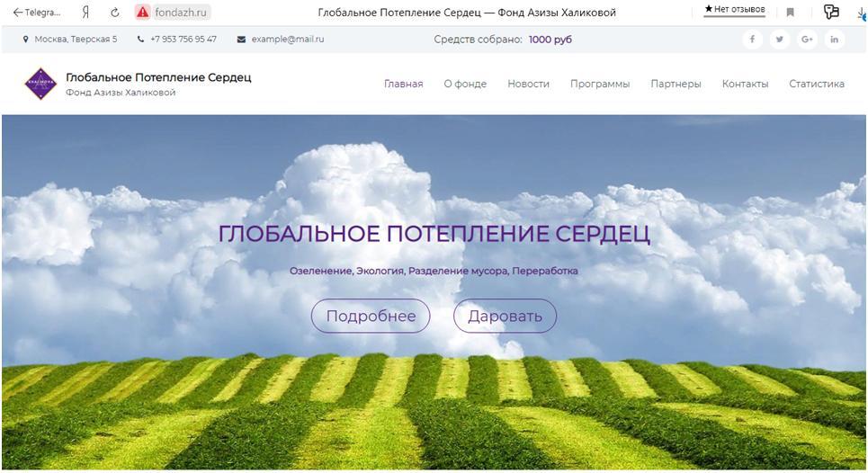Open the 'Партнеры' menu item
The height and width of the screenshot is (473, 868).
(x=676, y=85)
